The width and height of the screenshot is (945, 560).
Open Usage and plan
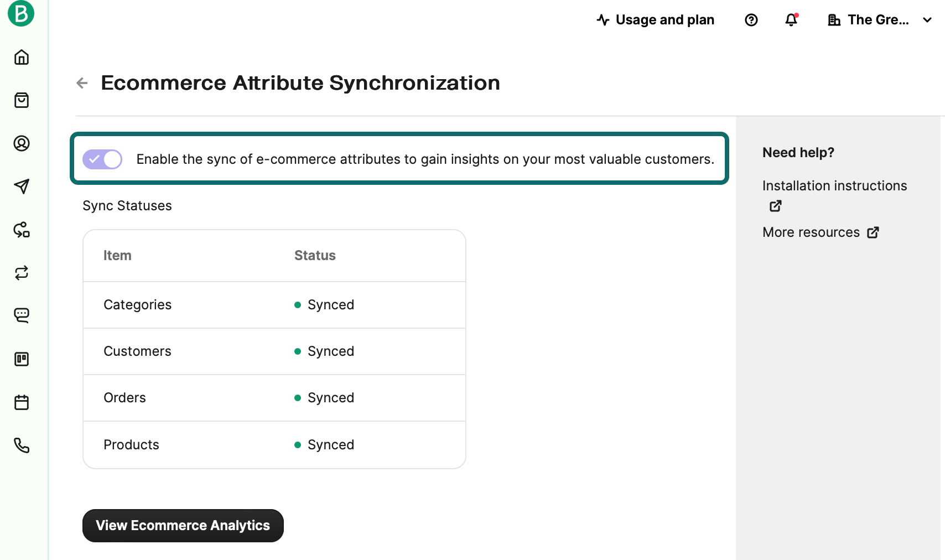coord(656,20)
